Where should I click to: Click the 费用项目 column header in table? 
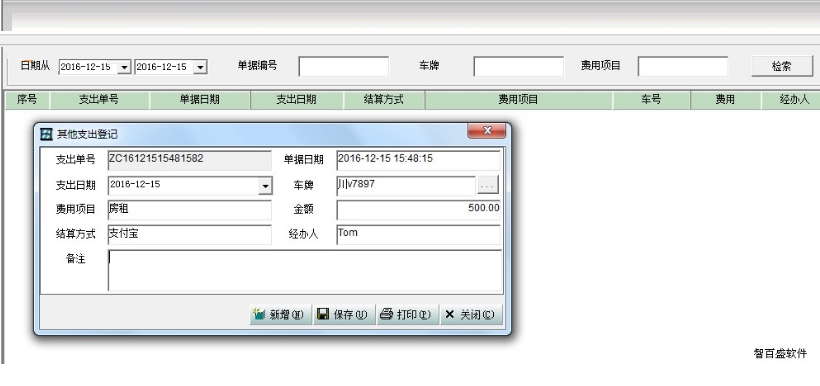tap(519, 100)
